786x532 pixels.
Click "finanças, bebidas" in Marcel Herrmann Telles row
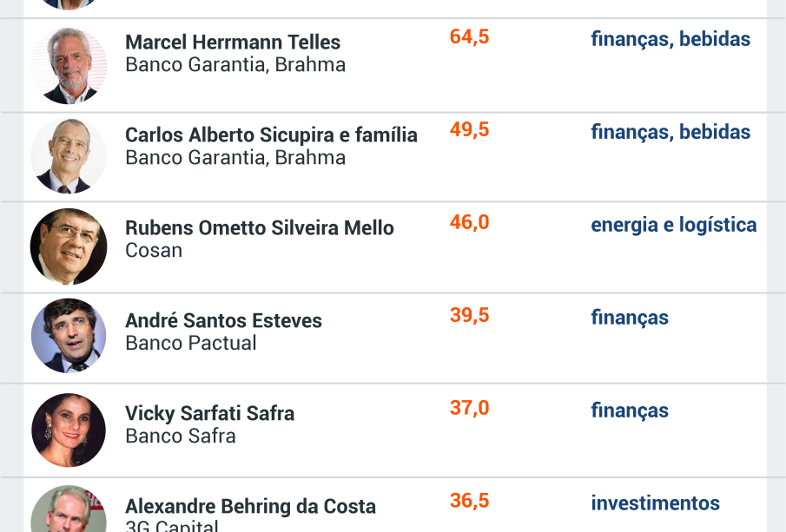point(670,39)
